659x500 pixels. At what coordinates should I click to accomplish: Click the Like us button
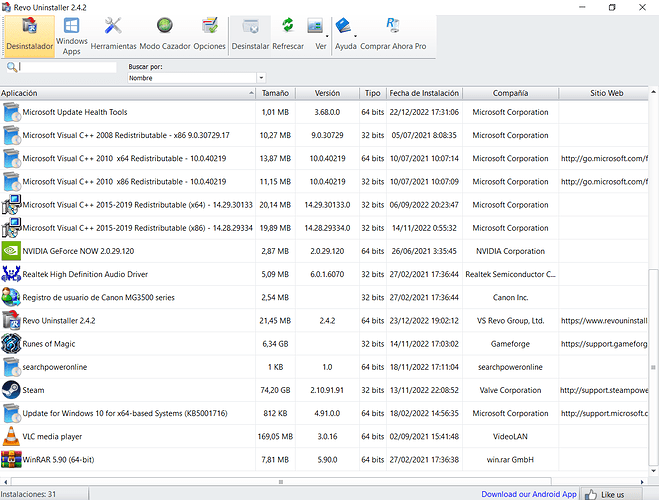(x=612, y=495)
